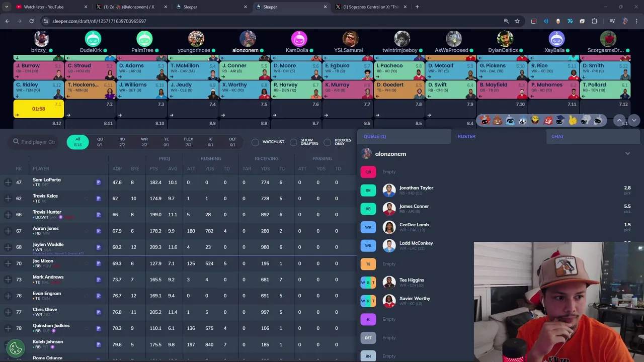Filter players by DEF position
The height and width of the screenshot is (362, 644).
coord(232,142)
